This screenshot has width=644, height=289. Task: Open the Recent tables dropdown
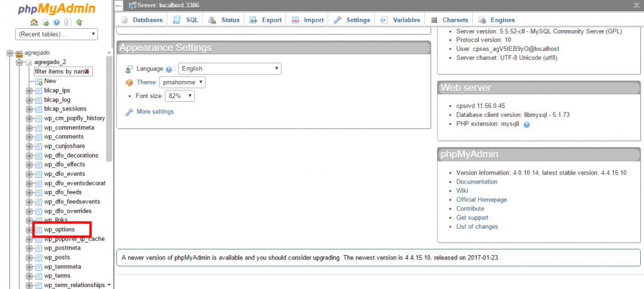click(x=57, y=34)
